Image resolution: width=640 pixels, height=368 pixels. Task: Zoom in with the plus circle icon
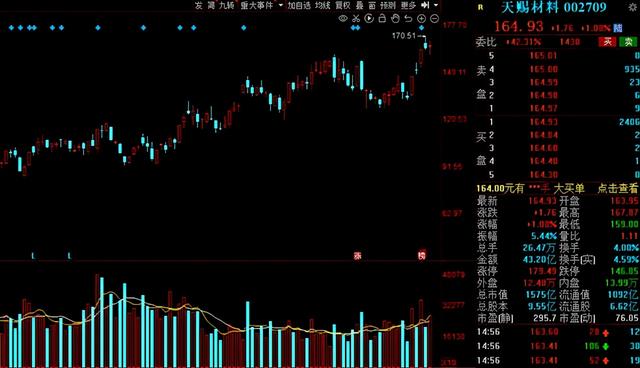pos(421,18)
